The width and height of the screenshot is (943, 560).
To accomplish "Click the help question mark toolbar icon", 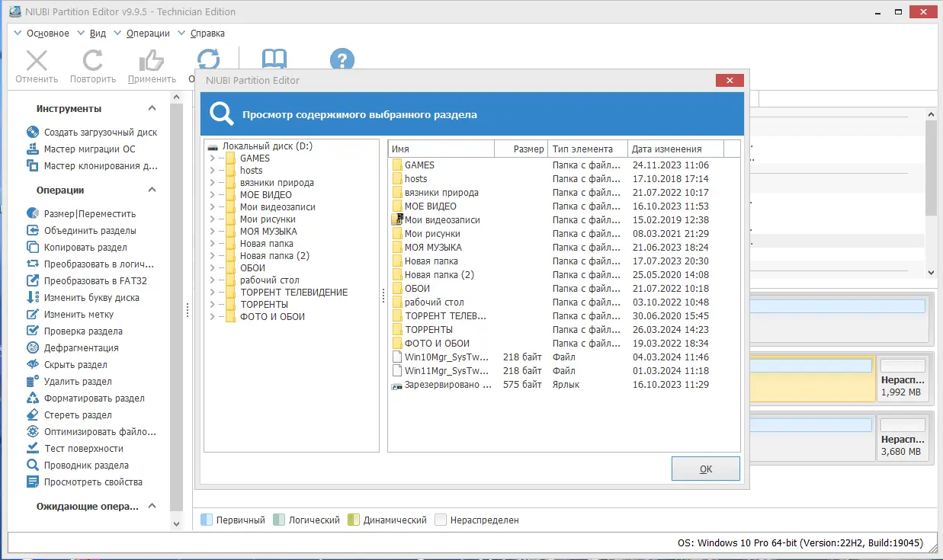I will tap(342, 60).
